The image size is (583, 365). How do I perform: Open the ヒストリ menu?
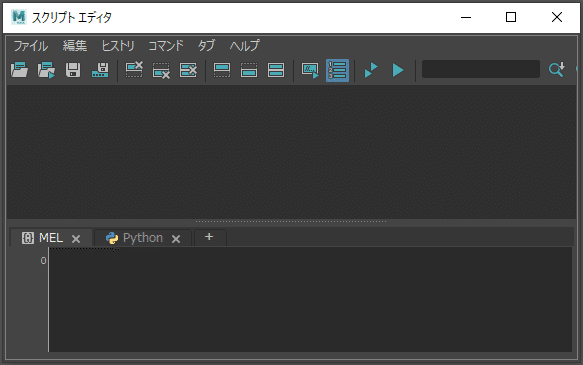click(118, 46)
